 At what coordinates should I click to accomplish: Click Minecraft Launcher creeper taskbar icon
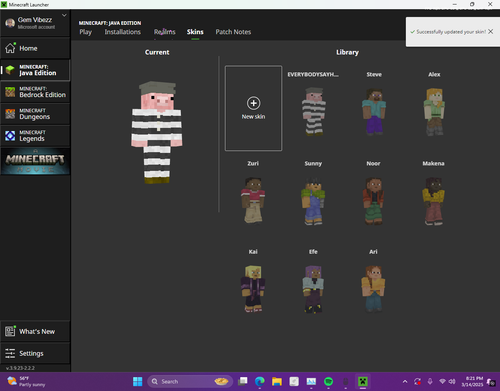click(x=363, y=381)
